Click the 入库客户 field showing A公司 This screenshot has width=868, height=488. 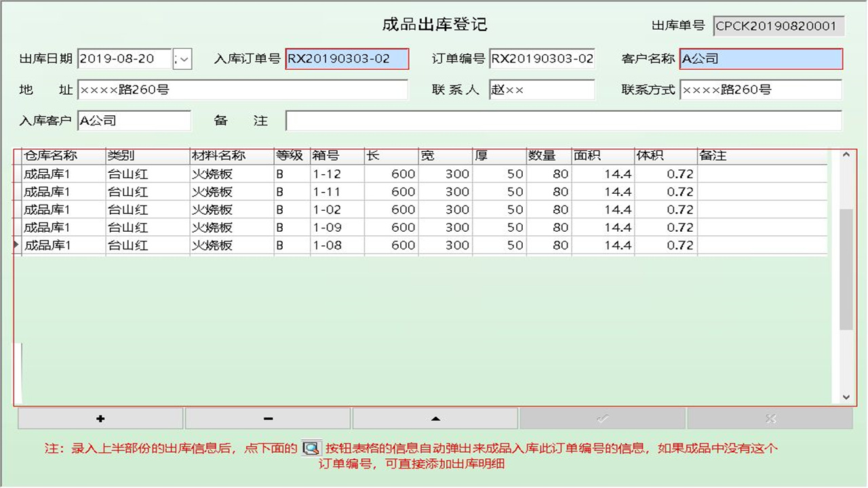coord(134,121)
